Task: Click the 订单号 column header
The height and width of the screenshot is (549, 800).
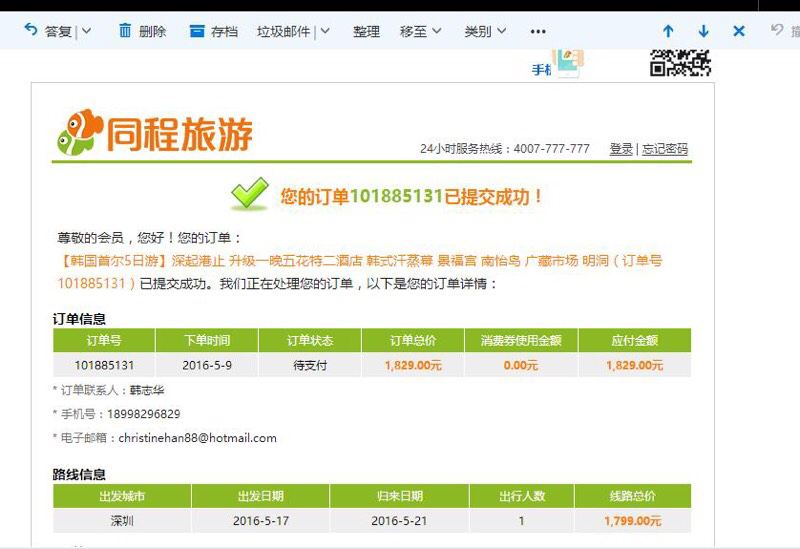Action: pyautogui.click(x=104, y=340)
